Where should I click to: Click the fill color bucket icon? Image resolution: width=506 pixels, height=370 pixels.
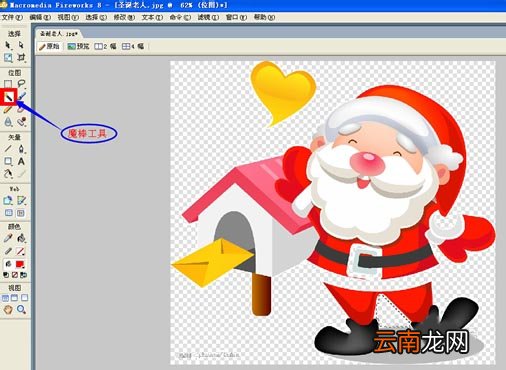tap(8, 264)
